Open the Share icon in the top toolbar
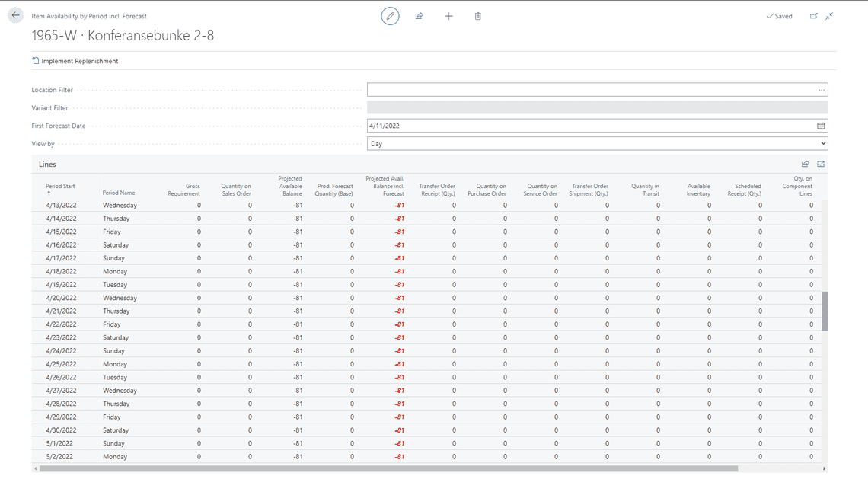 point(419,15)
